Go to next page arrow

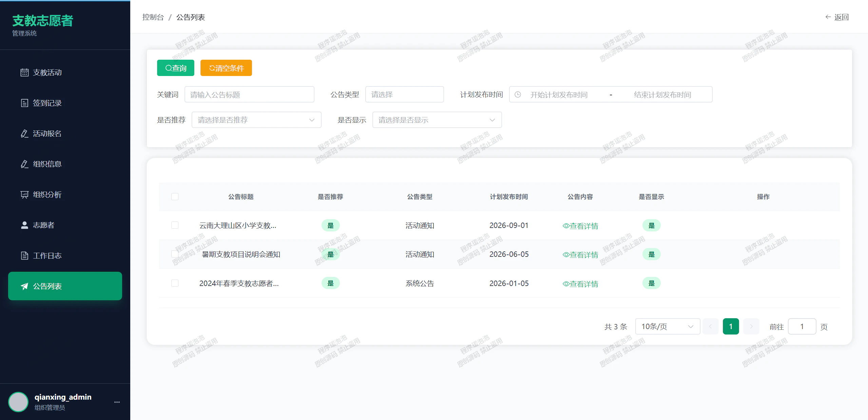click(751, 326)
